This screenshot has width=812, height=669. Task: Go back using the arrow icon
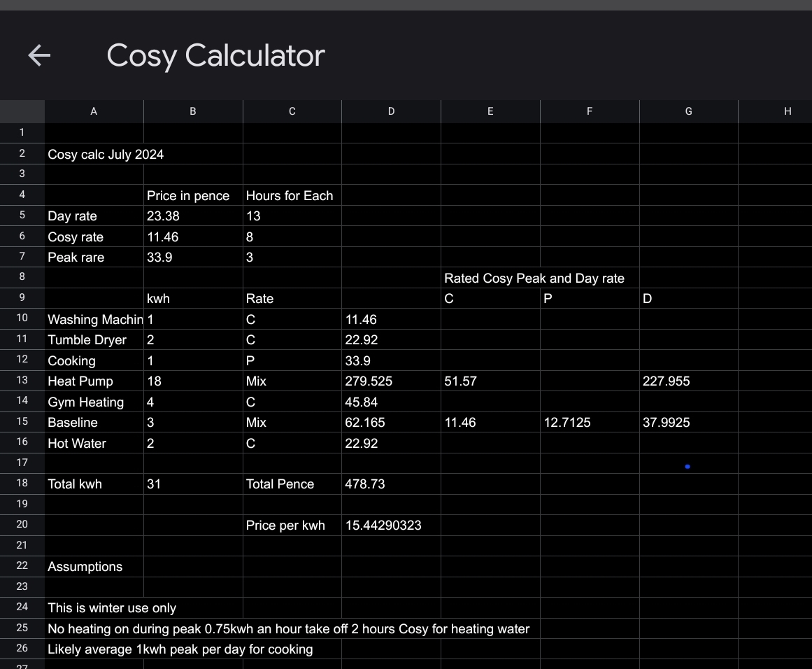(x=39, y=55)
